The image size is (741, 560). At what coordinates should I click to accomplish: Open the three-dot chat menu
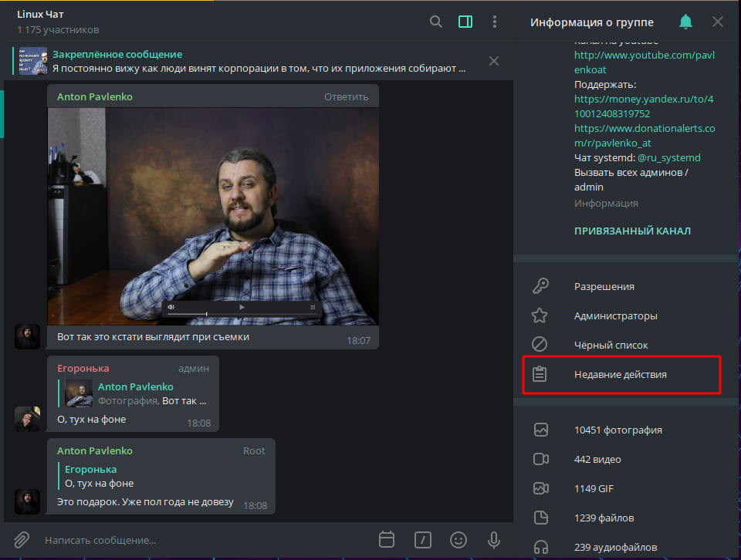tap(494, 22)
